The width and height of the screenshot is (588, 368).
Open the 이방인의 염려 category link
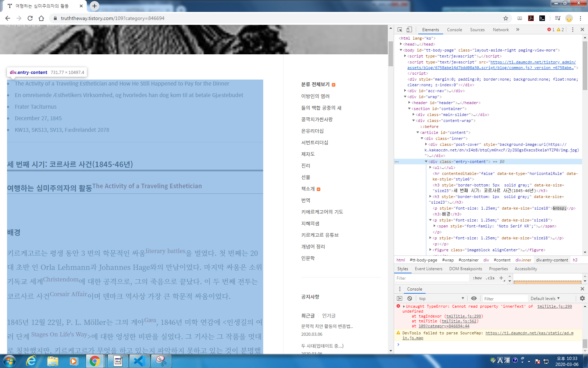[315, 96]
